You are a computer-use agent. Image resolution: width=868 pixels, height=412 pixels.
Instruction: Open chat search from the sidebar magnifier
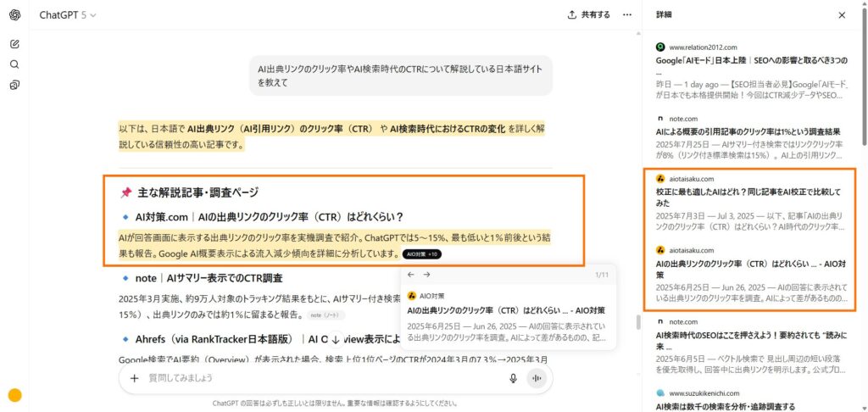(14, 64)
